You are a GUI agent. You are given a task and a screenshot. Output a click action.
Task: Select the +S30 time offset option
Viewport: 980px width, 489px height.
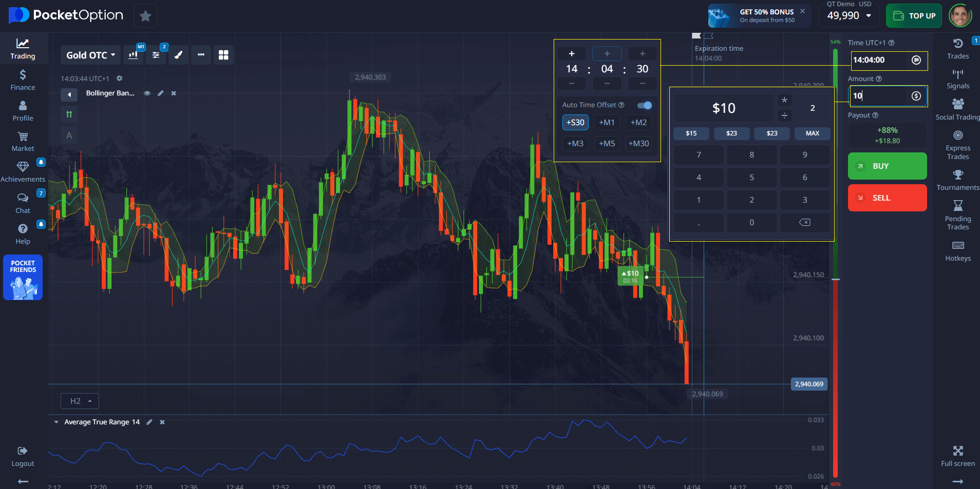[575, 123]
